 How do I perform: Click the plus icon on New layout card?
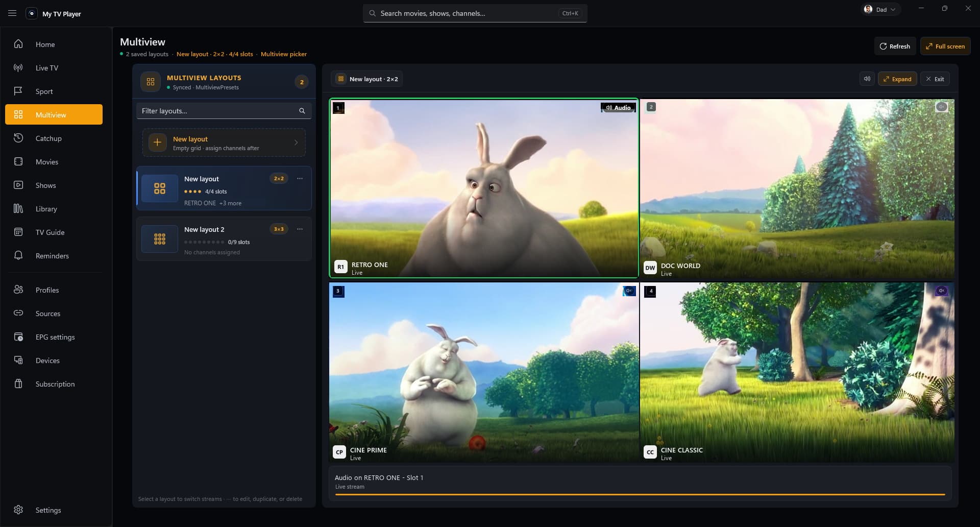tap(157, 142)
